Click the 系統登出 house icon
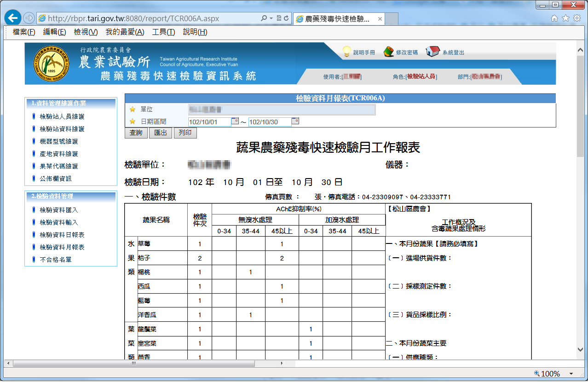The height and width of the screenshot is (382, 588). (x=432, y=52)
